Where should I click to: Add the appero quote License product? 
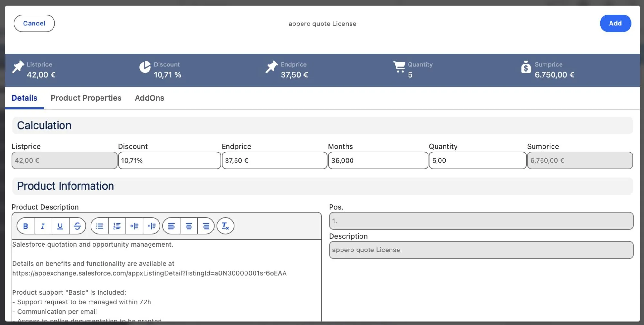[615, 23]
